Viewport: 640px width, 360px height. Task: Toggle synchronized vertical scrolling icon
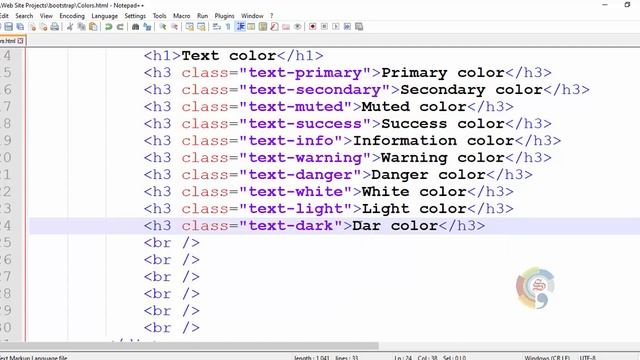[x=190, y=27]
